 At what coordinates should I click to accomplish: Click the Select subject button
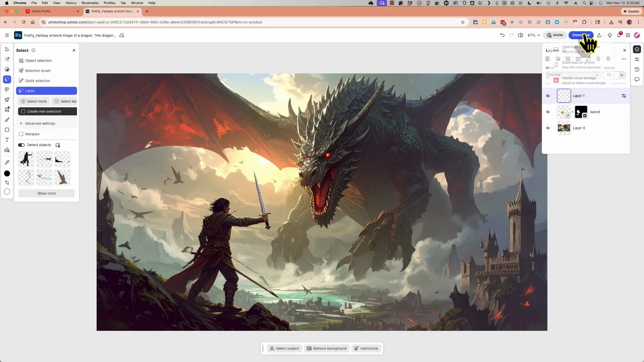(x=284, y=348)
